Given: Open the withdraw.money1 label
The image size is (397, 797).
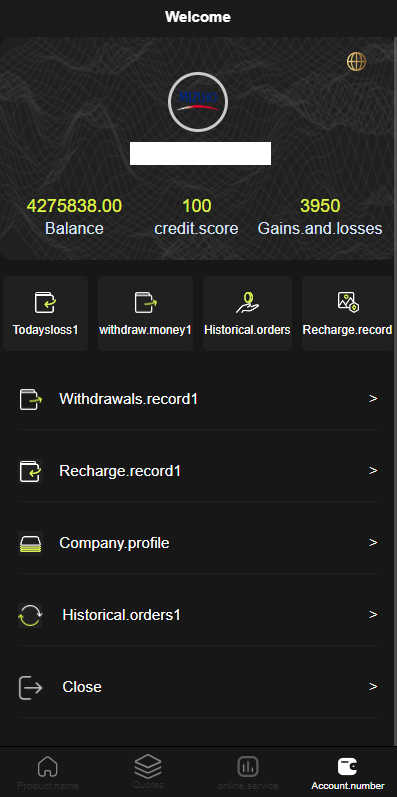Looking at the screenshot, I should tap(145, 330).
